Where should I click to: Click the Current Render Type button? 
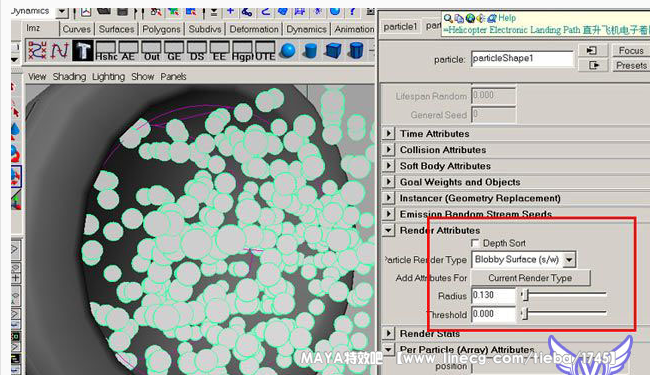point(531,278)
